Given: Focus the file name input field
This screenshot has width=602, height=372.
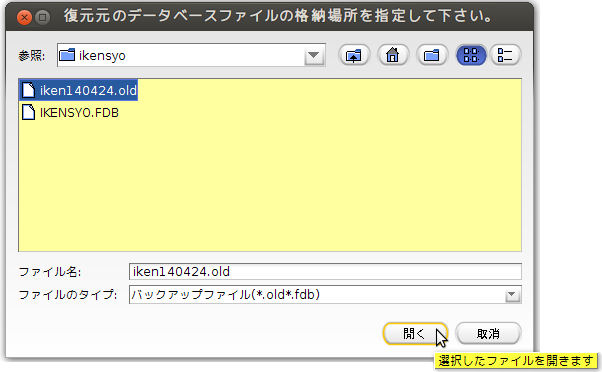Looking at the screenshot, I should (325, 272).
